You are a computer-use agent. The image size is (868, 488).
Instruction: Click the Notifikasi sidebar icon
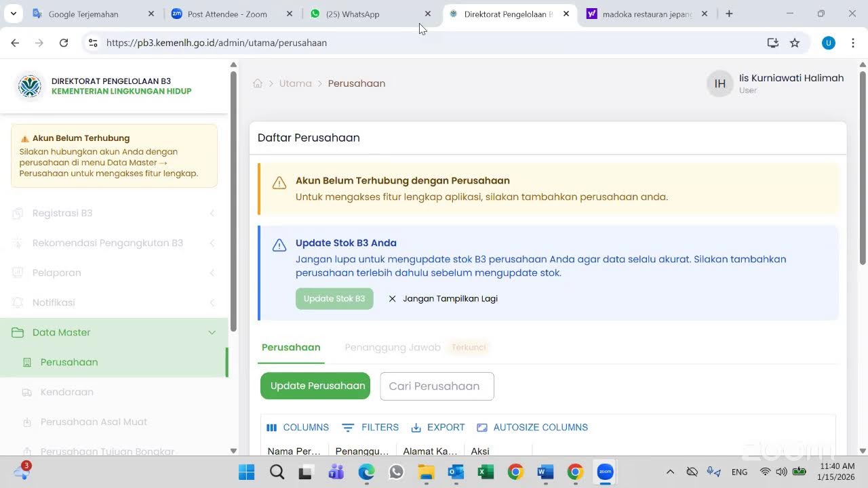(x=18, y=303)
